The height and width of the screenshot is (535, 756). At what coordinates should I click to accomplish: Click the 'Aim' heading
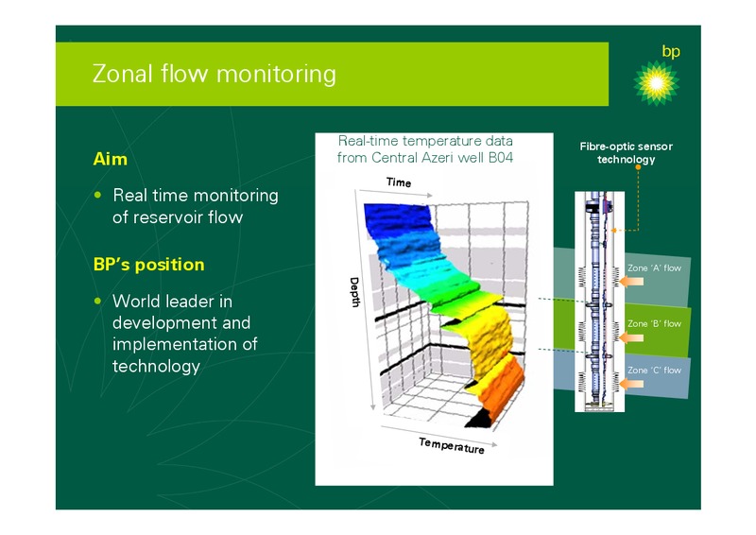tap(110, 159)
